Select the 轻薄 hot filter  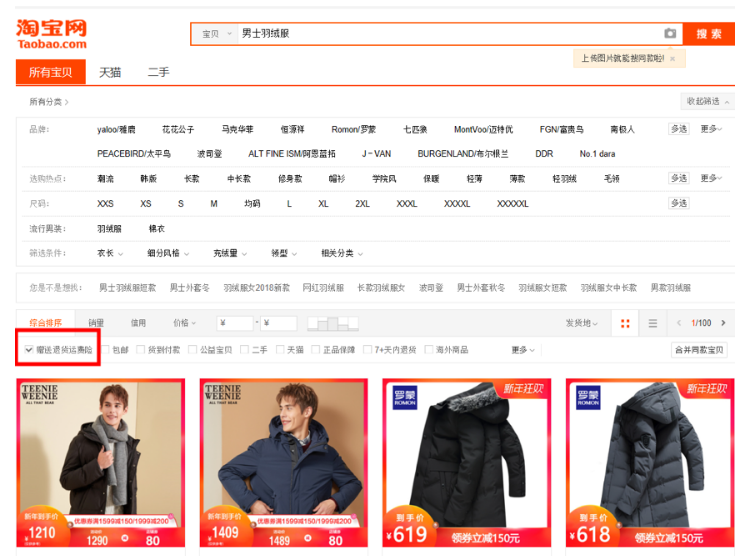coord(474,179)
